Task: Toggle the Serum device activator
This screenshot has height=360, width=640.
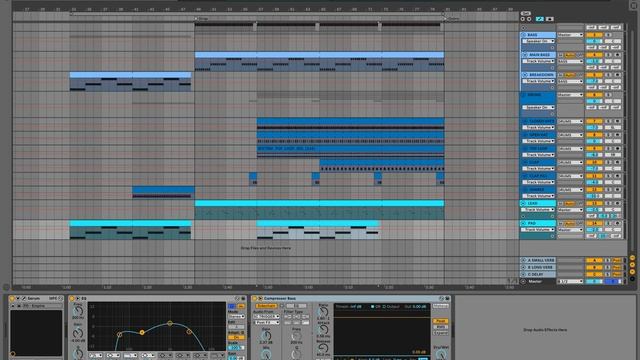Action: [x=12, y=298]
